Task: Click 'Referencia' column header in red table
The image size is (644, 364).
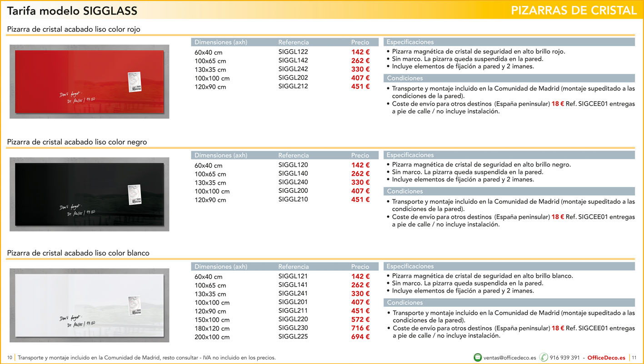Action: pos(294,42)
